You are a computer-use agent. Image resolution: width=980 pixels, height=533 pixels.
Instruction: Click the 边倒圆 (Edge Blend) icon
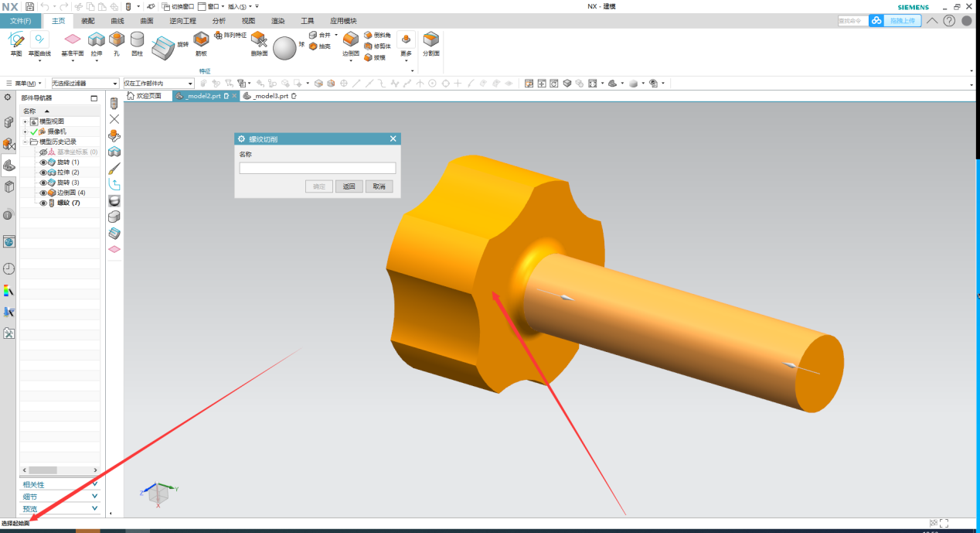350,40
